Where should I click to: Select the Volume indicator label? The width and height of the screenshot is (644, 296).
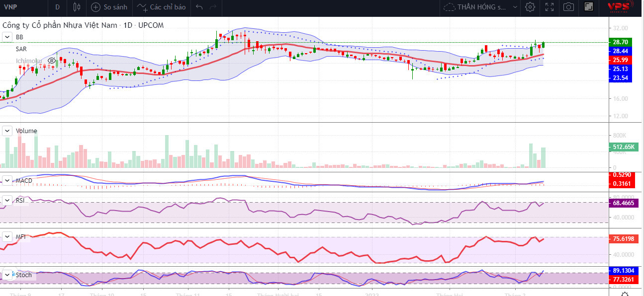pyautogui.click(x=26, y=131)
